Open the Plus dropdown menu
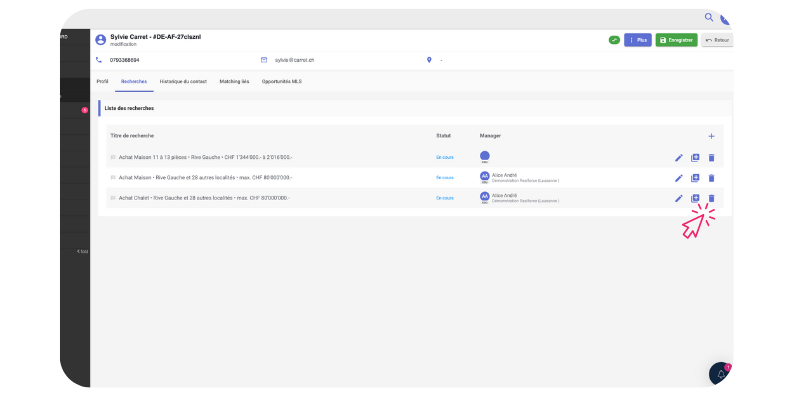Image resolution: width=800 pixels, height=400 pixels. [637, 40]
